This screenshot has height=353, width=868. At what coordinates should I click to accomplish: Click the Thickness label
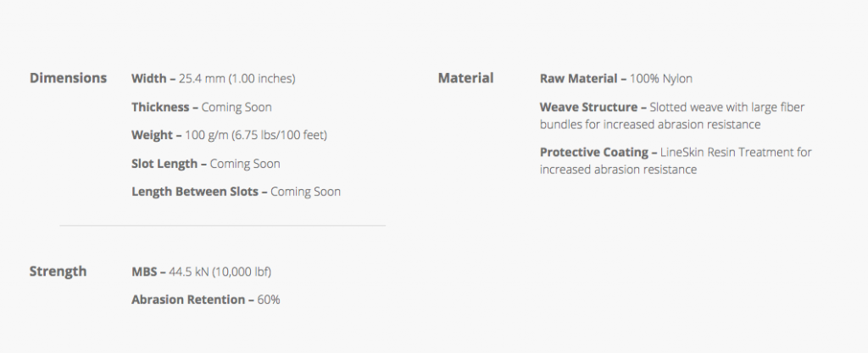coord(161,108)
